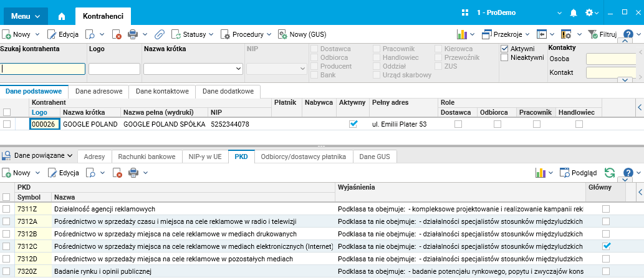Check the Główny checkbox for 7320Z
This screenshot has height=280, width=644.
click(606, 271)
